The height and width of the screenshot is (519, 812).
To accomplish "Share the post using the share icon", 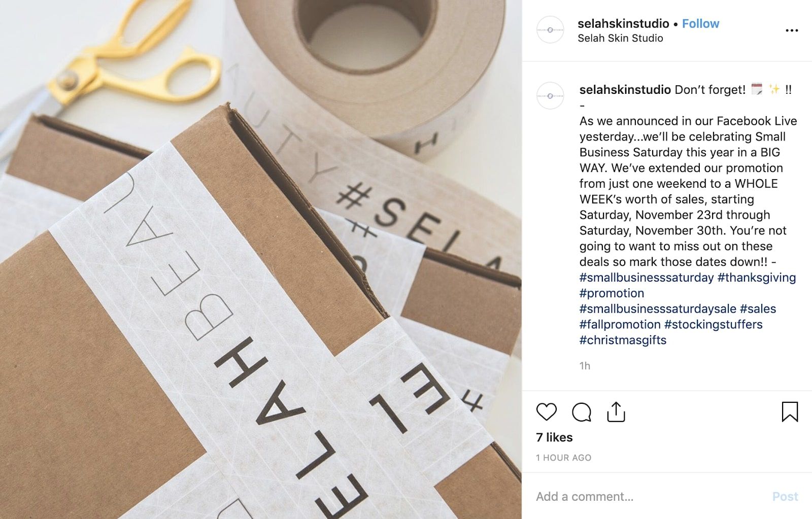I will pyautogui.click(x=616, y=412).
